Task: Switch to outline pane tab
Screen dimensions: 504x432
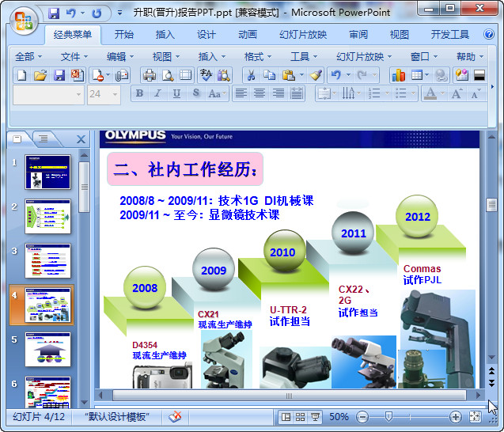Action: [43, 138]
